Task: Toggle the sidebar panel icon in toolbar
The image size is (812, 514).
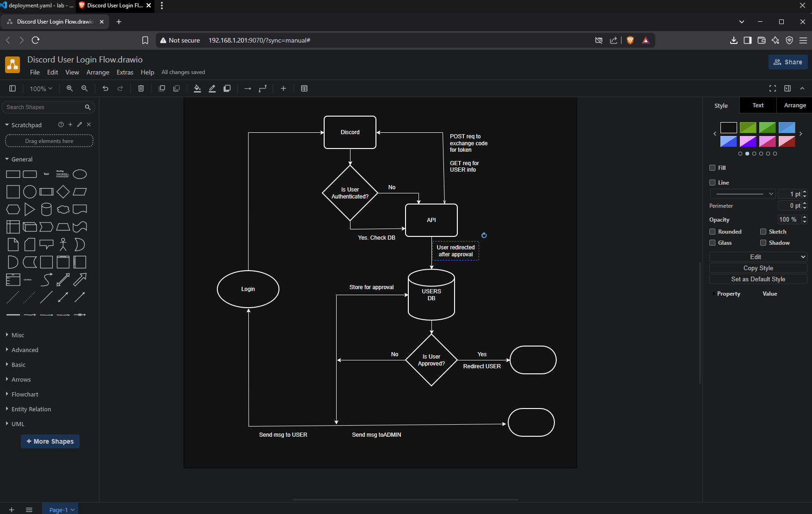Action: pyautogui.click(x=12, y=88)
